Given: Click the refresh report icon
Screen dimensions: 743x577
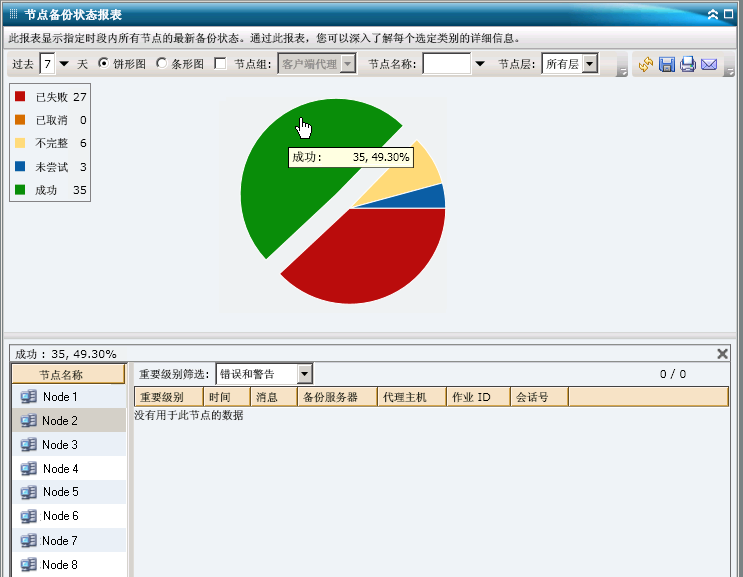Looking at the screenshot, I should (645, 64).
